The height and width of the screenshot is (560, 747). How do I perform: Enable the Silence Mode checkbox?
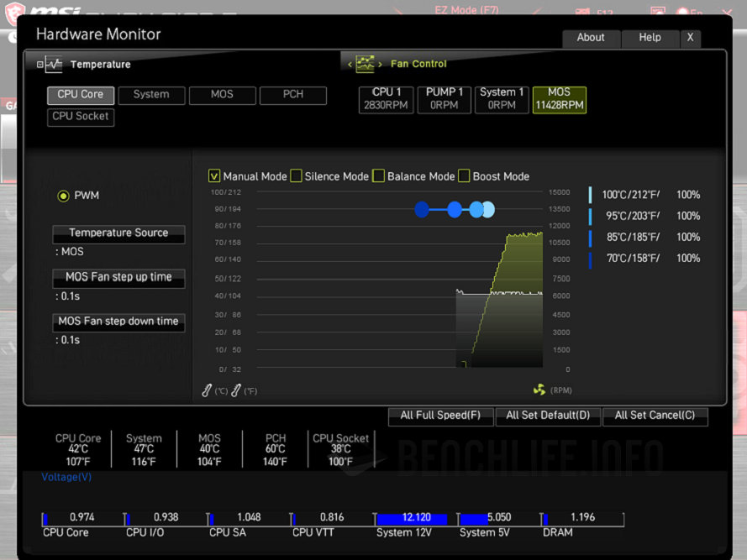click(x=296, y=176)
